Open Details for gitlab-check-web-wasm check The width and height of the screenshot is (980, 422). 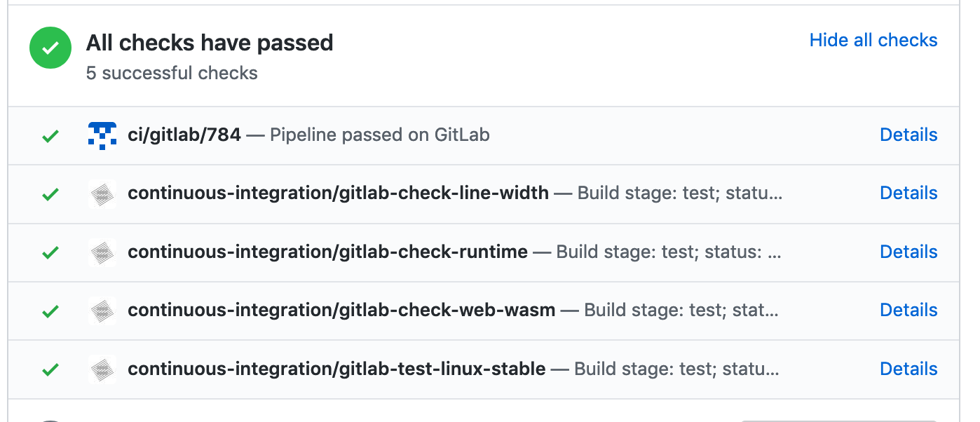point(908,310)
